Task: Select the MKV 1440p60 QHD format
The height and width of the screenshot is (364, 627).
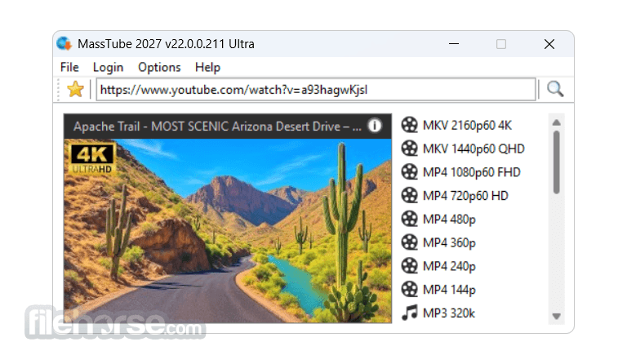Action: tap(474, 149)
